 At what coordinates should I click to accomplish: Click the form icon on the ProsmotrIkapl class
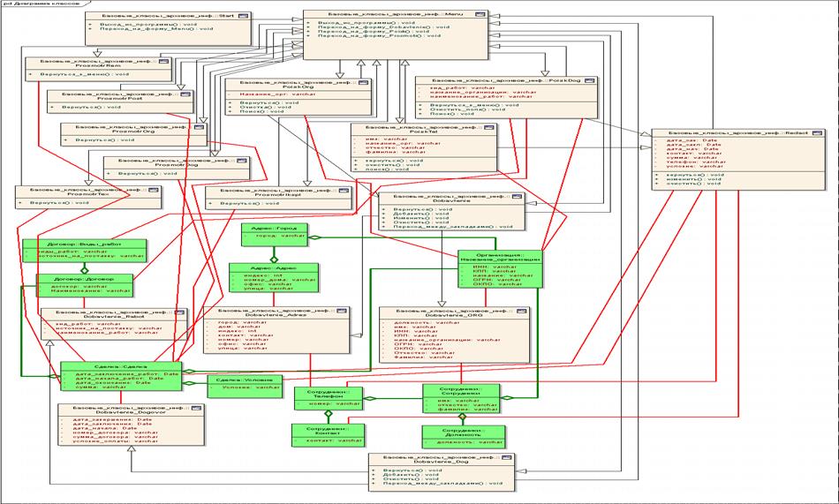[x=344, y=190]
